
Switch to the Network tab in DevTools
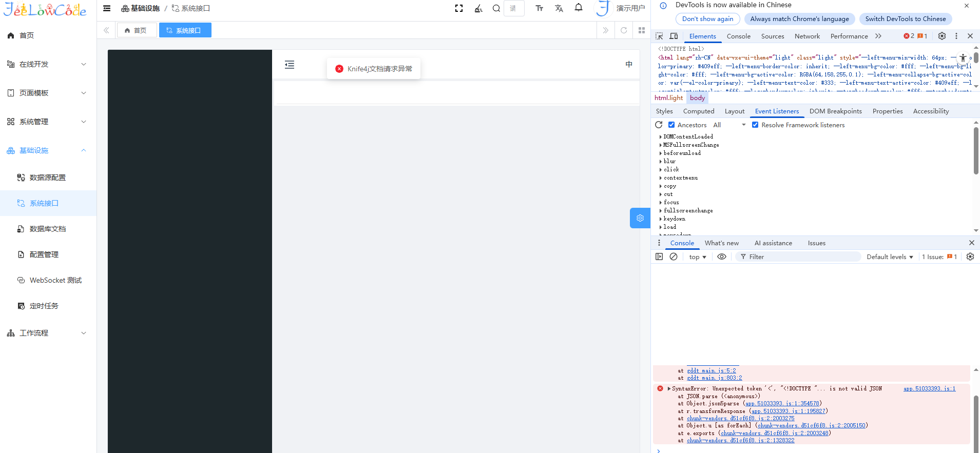tap(807, 36)
